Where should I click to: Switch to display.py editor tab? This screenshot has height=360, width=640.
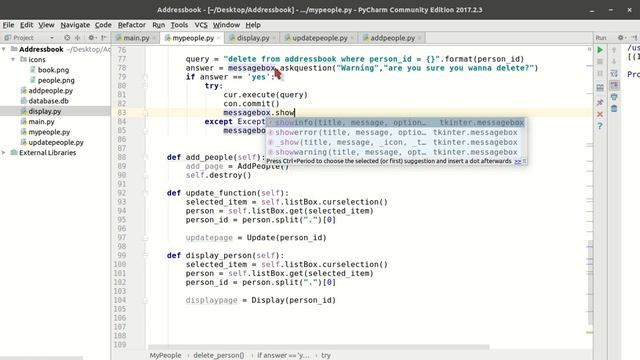click(x=253, y=38)
